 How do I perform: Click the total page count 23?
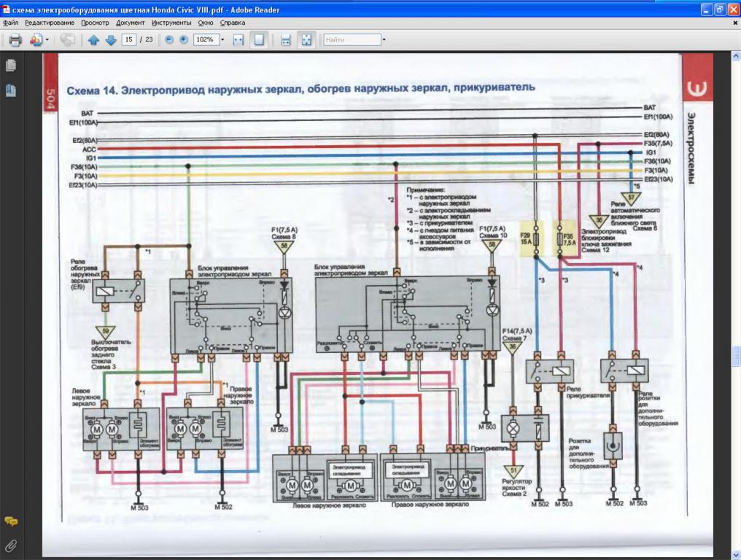[x=150, y=39]
